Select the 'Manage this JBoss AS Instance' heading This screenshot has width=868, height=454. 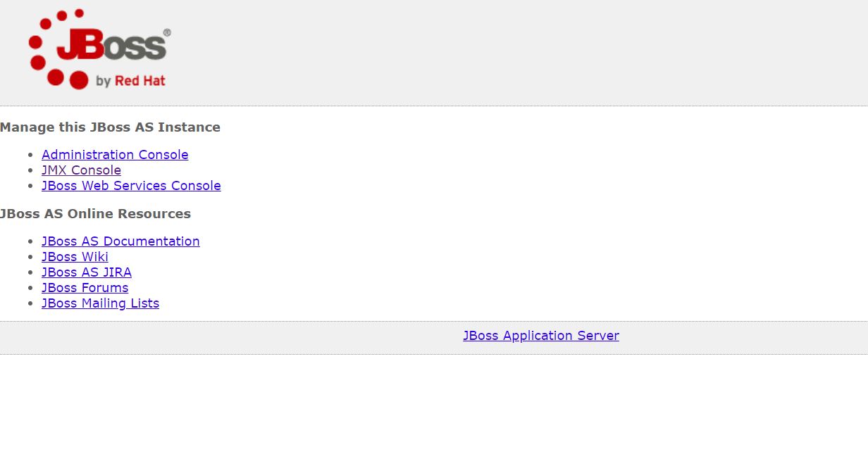[x=110, y=127]
